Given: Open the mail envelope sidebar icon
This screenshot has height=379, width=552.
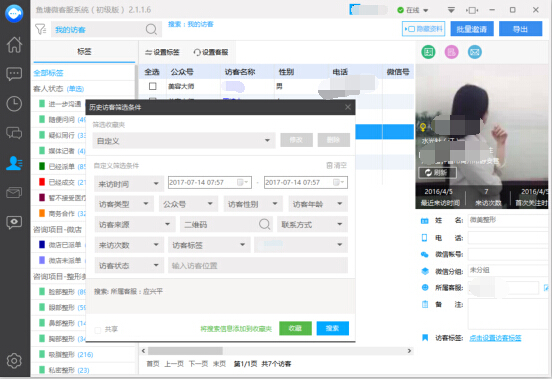Looking at the screenshot, I should click(x=14, y=192).
